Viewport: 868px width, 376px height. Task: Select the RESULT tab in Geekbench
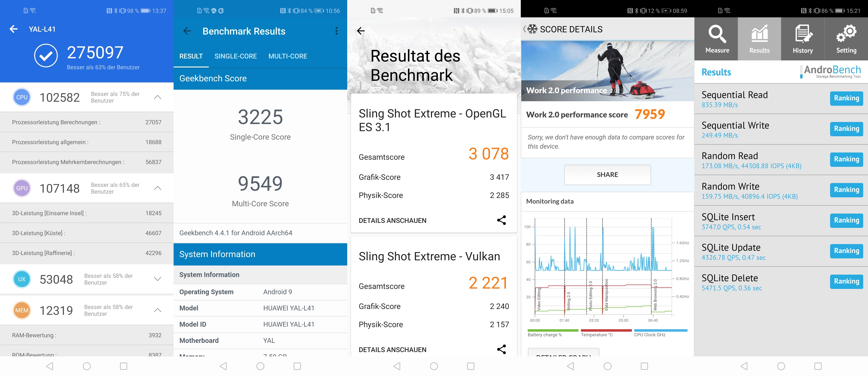click(x=191, y=56)
